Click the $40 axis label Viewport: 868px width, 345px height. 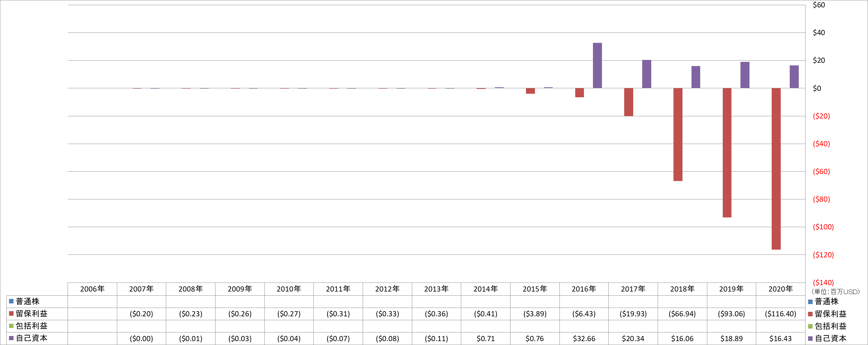point(819,33)
